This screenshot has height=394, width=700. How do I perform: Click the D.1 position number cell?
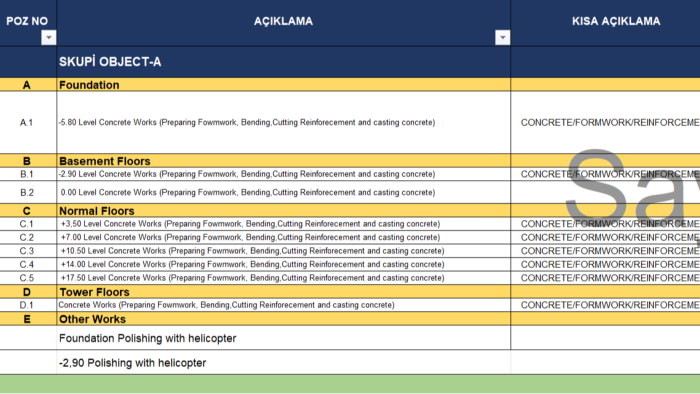click(x=28, y=305)
